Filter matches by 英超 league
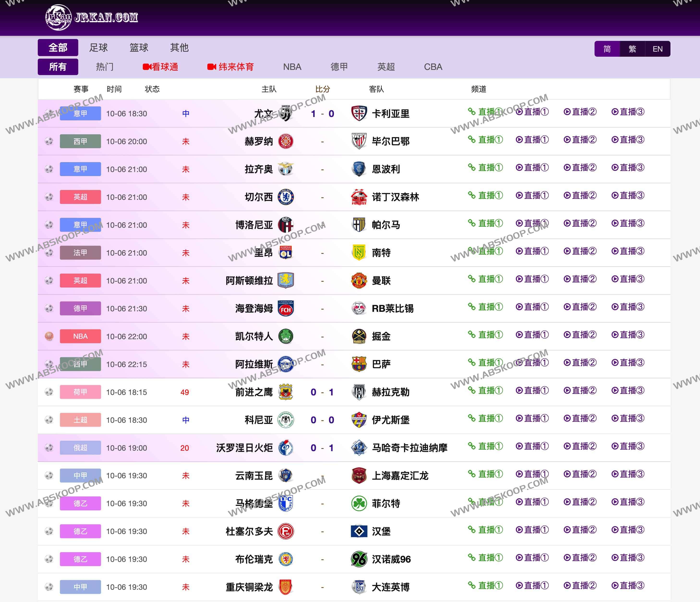The image size is (700, 602). tap(386, 67)
